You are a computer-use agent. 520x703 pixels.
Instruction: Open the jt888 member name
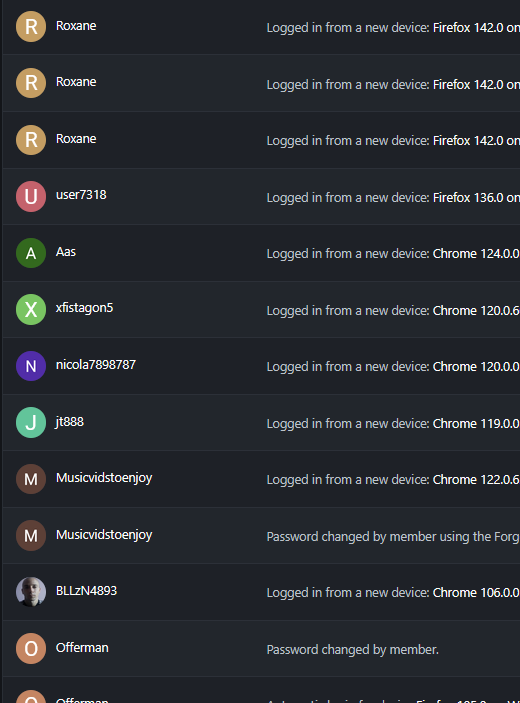click(x=69, y=422)
